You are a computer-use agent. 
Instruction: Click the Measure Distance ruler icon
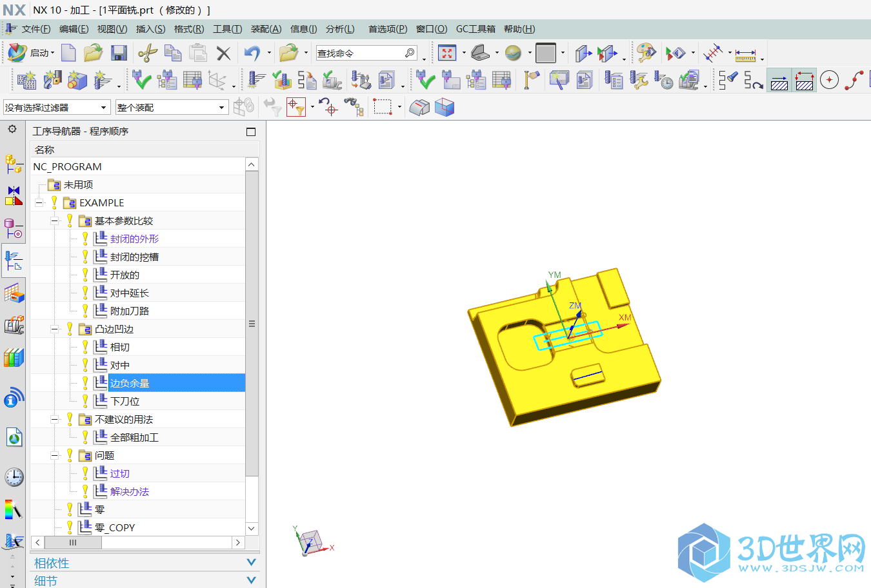[x=745, y=54]
